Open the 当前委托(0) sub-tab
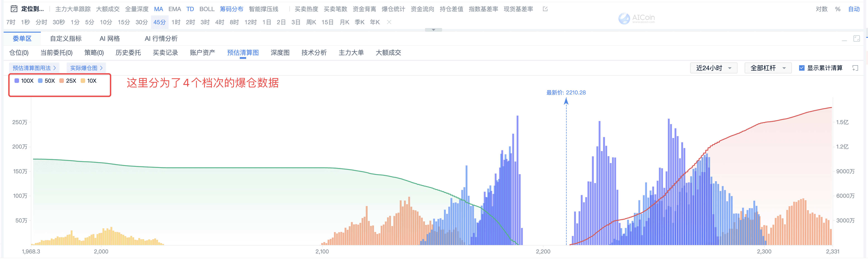This screenshot has width=868, height=260. [57, 53]
